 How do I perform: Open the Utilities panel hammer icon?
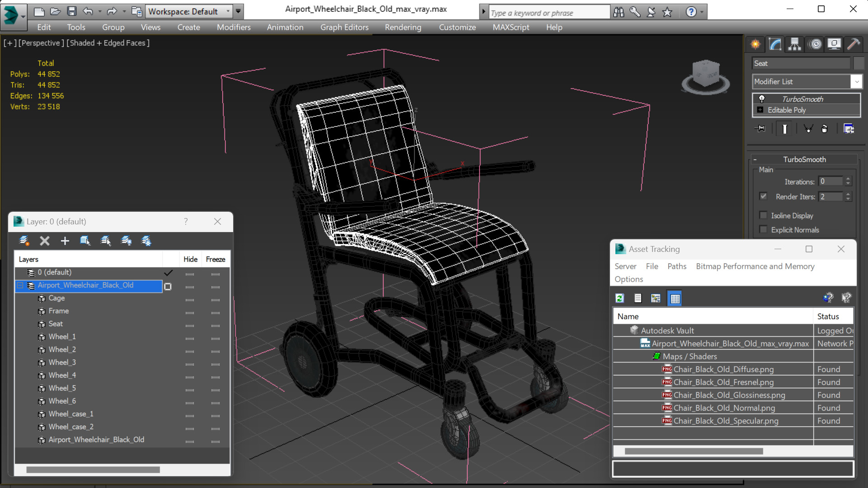pos(854,44)
